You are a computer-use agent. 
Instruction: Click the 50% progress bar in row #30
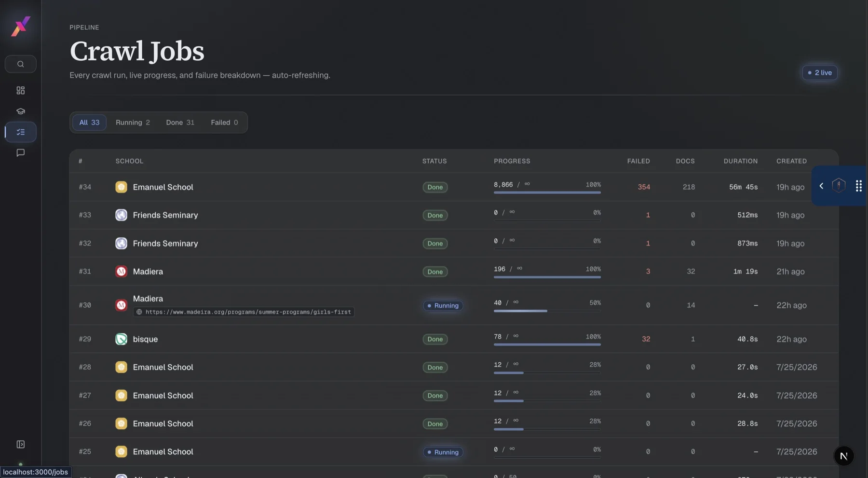click(x=547, y=311)
